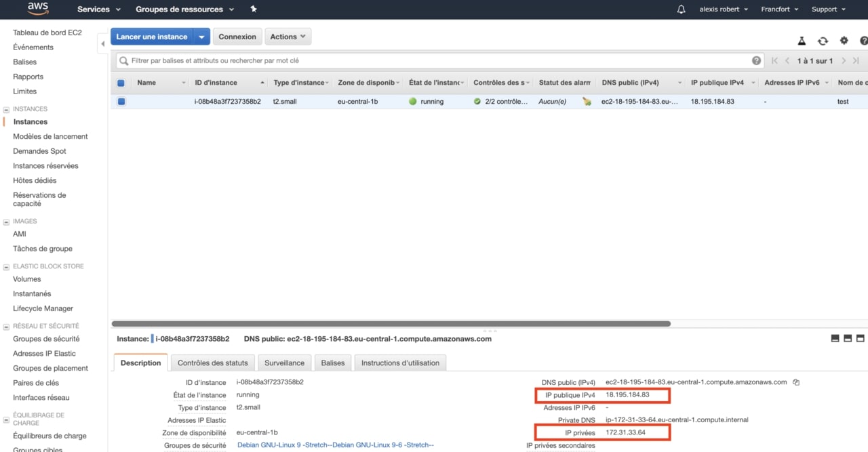Screen dimensions: 868x452
Task: Click the 18.195.184.83 cell in the table row
Action: tap(713, 102)
